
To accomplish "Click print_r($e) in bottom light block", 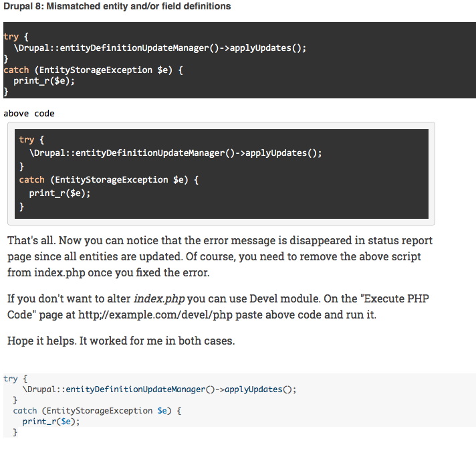I will (x=51, y=422).
